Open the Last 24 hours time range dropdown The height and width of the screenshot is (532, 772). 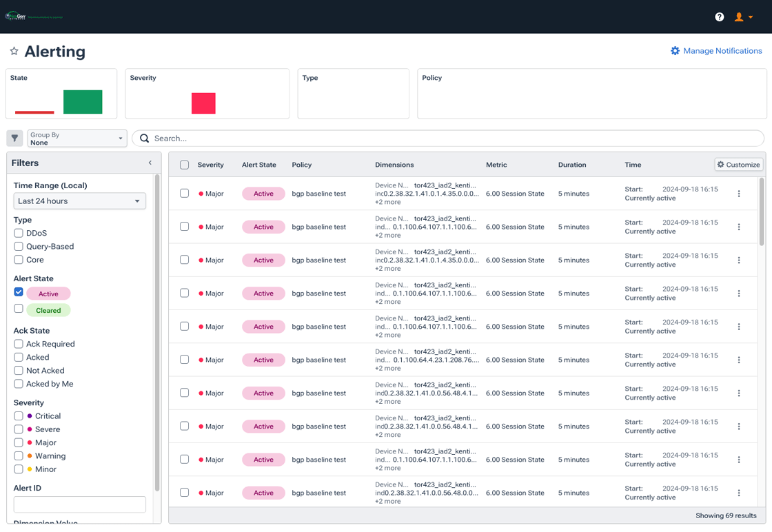pos(79,201)
